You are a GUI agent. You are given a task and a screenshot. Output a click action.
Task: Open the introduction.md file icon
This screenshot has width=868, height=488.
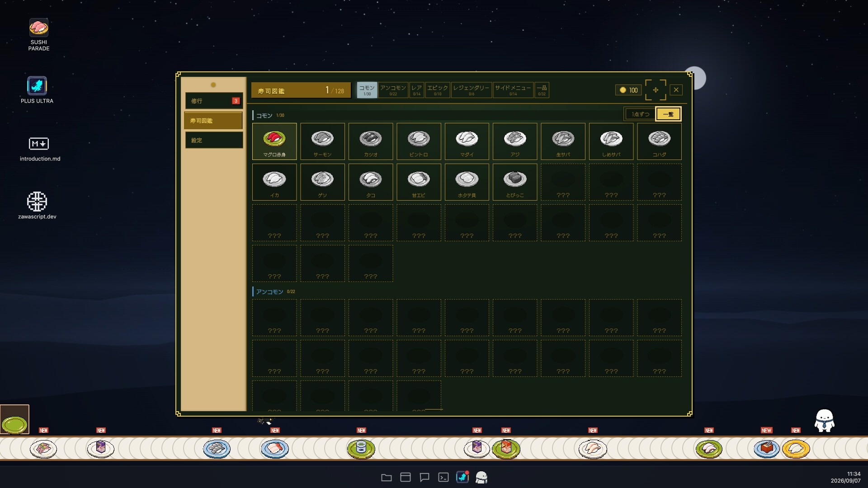[40, 149]
